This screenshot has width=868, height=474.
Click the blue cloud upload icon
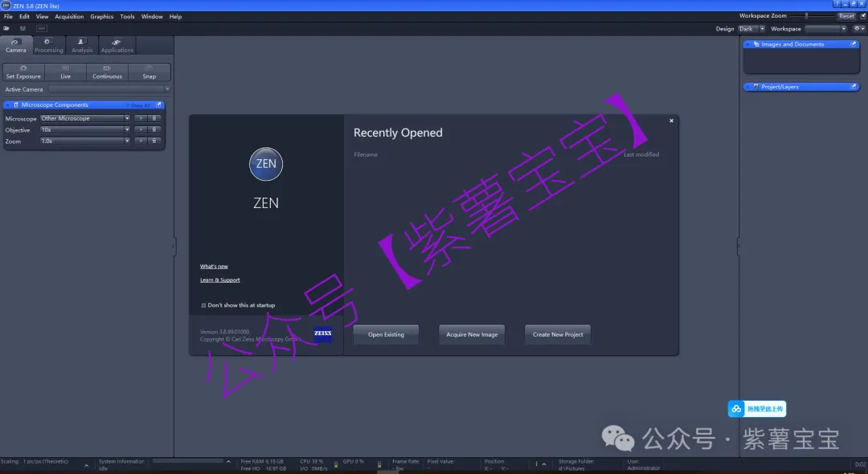pos(736,410)
